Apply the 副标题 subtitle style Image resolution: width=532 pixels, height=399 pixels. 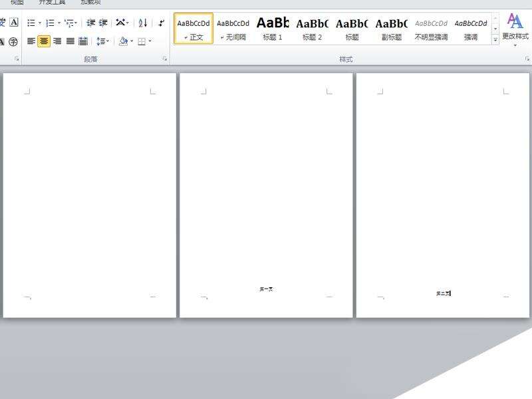392,29
